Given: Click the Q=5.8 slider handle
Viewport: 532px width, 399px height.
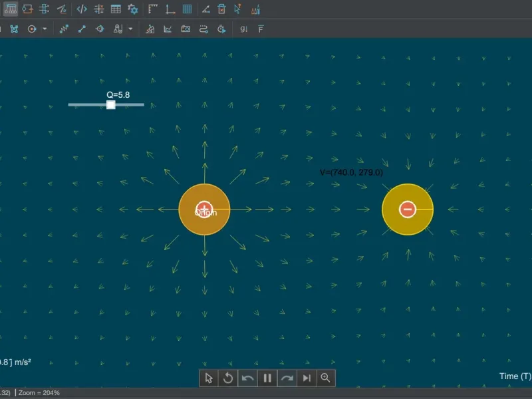Looking at the screenshot, I should [x=110, y=104].
